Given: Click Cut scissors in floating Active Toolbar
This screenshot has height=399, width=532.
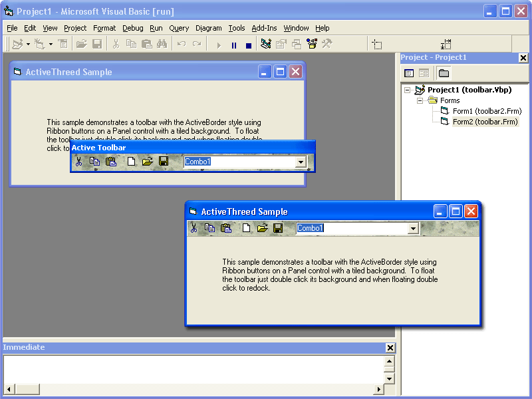Looking at the screenshot, I should (x=79, y=162).
